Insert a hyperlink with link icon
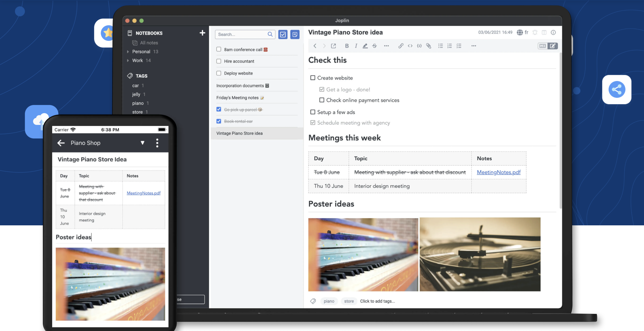Viewport: 644px width, 331px height. (x=401, y=46)
